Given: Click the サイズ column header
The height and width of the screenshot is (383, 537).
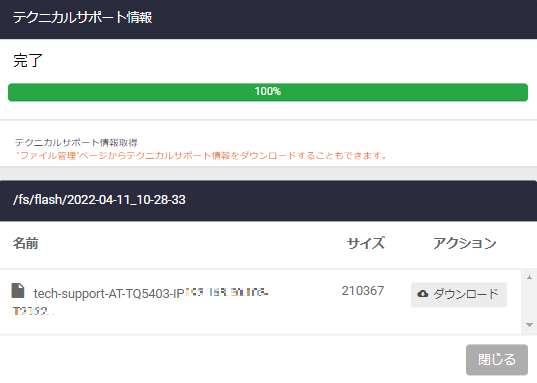Looking at the screenshot, I should 365,243.
